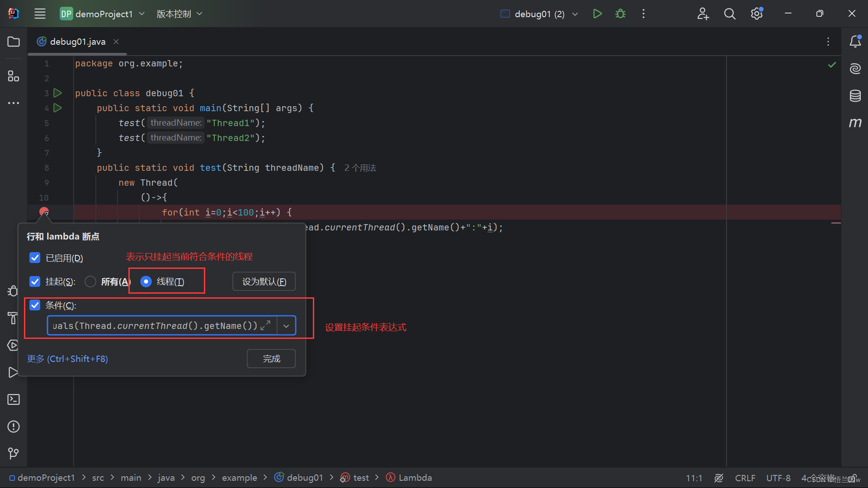Open the Terminal tool window
868x488 pixels.
pyautogui.click(x=14, y=399)
